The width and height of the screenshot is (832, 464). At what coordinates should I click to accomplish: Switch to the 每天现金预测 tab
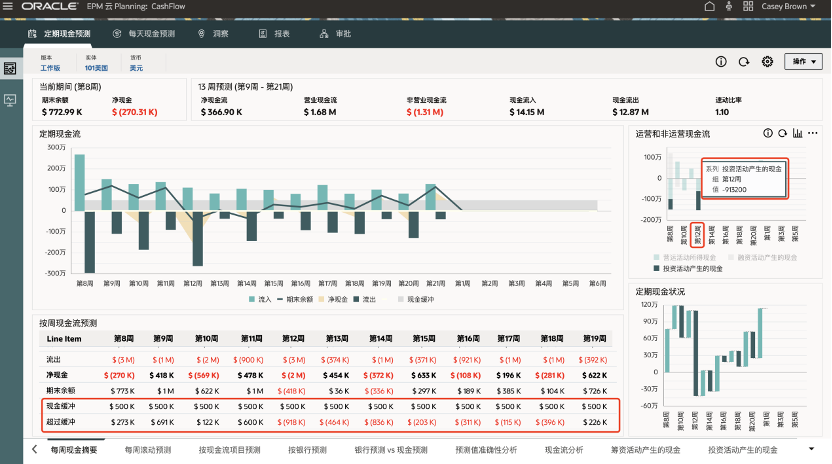click(x=145, y=34)
